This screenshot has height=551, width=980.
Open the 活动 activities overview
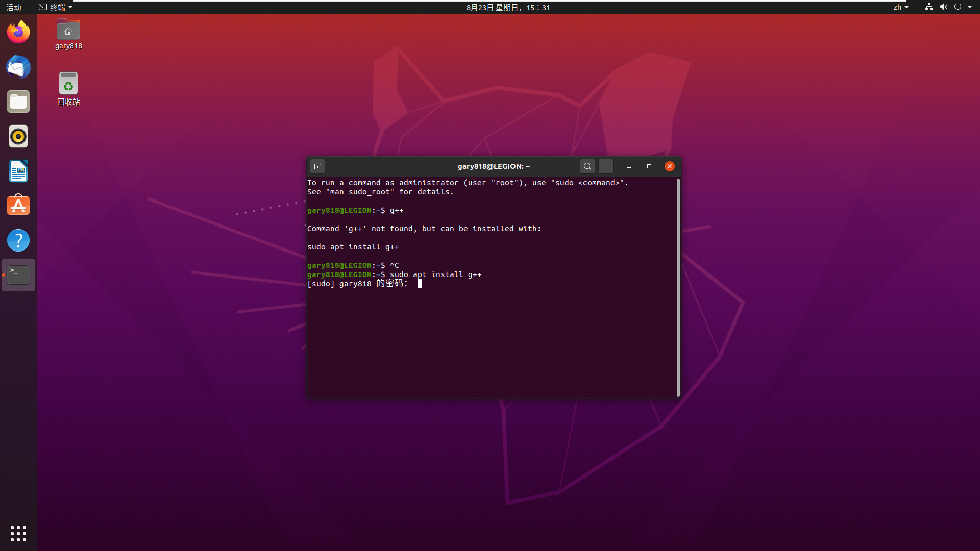point(14,7)
